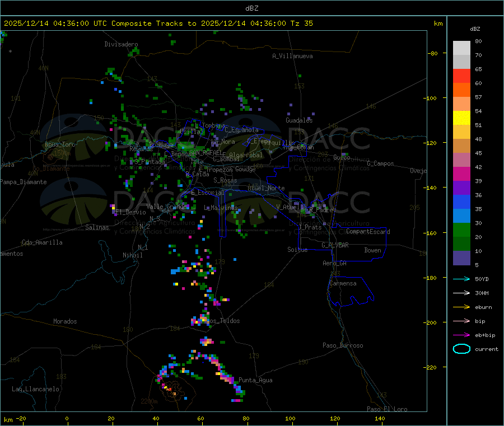Click the 42 dBZ pink color swatch
504x426 pixels.
coord(461,160)
